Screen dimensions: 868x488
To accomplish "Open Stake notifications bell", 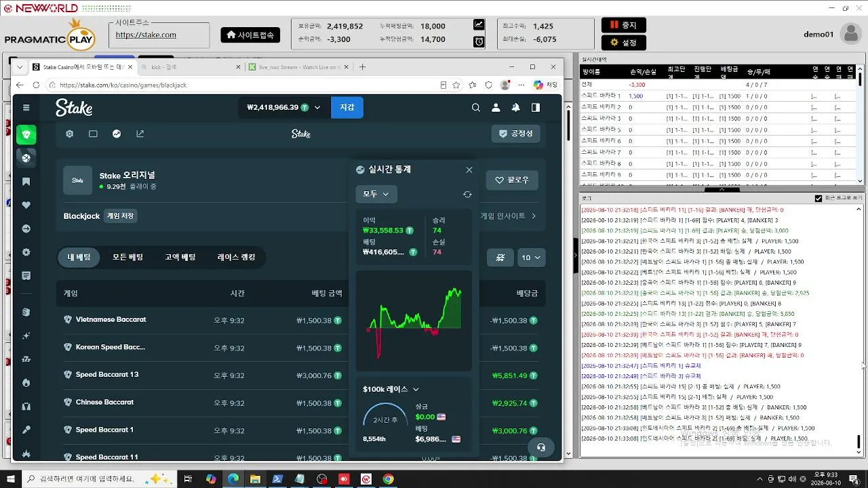I will [515, 107].
